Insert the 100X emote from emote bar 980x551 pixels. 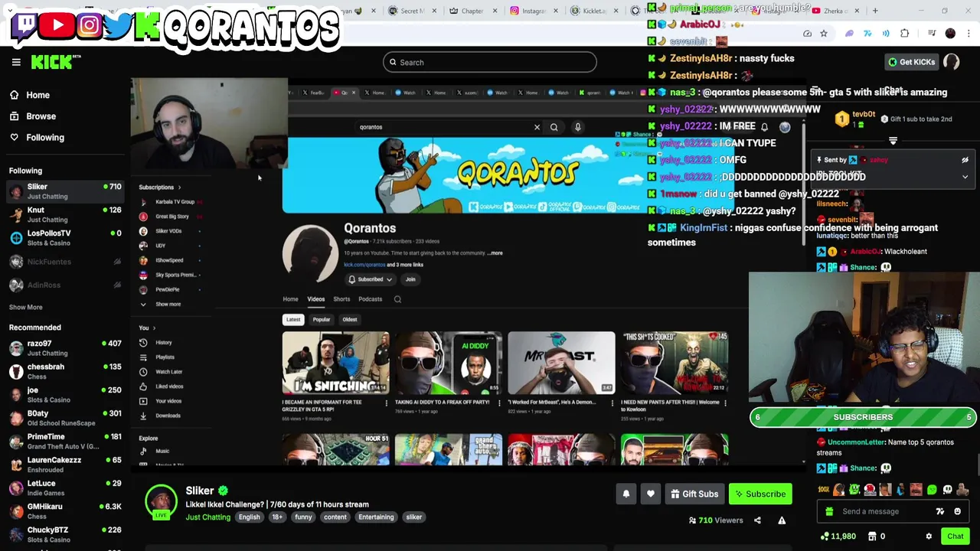click(x=824, y=490)
